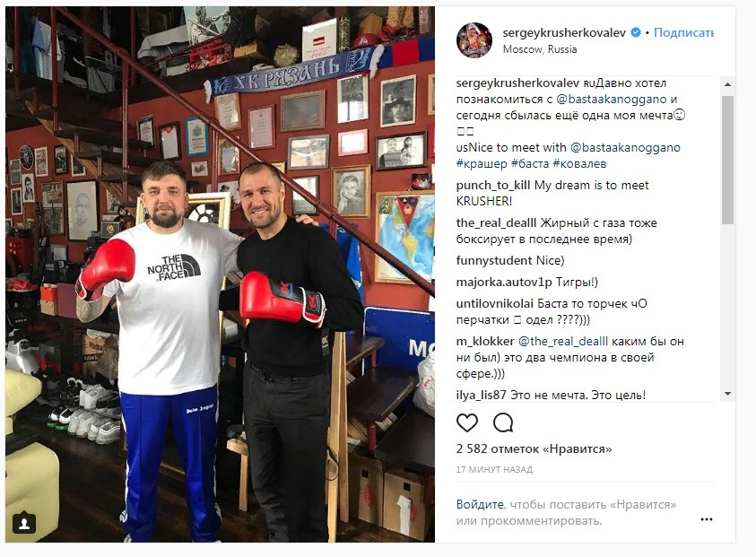Follow the account via Подписаться link
The width and height of the screenshot is (756, 557).
(x=683, y=32)
